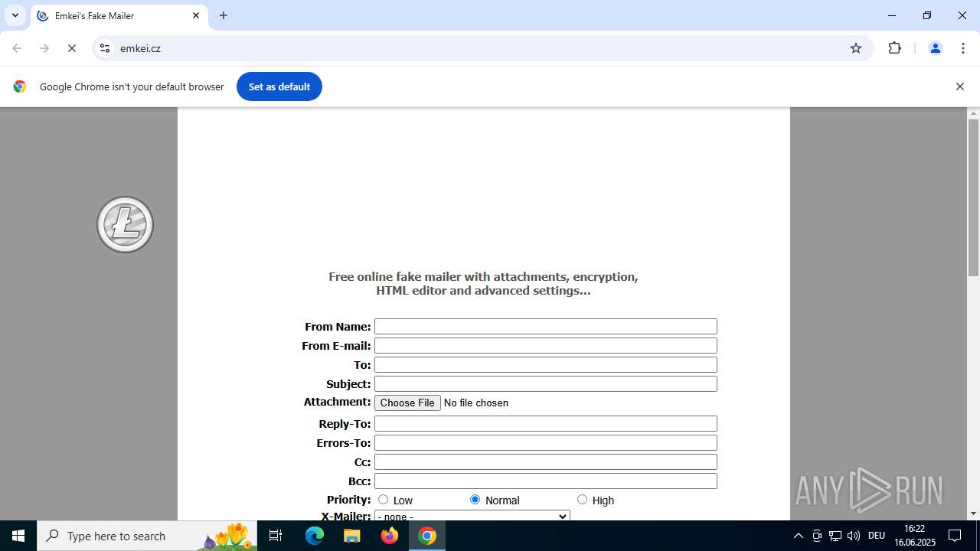
Task: Open Chrome three-dot menu
Action: pyautogui.click(x=963, y=48)
